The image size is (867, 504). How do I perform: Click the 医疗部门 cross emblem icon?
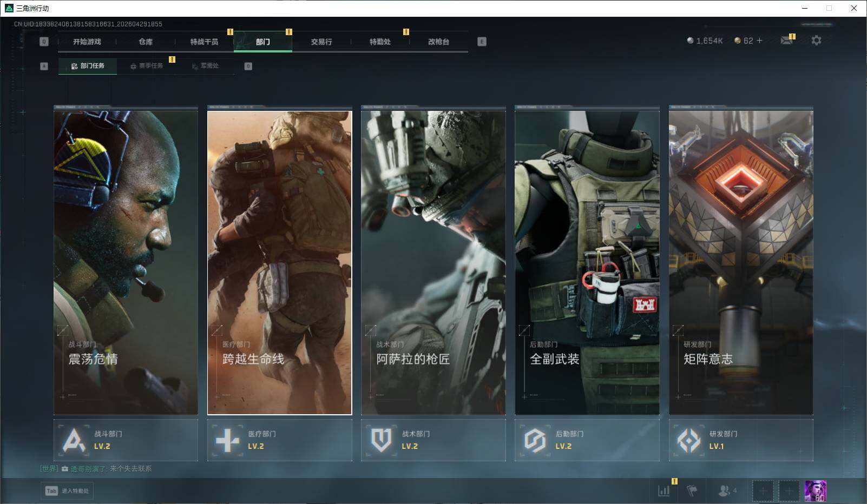click(227, 440)
